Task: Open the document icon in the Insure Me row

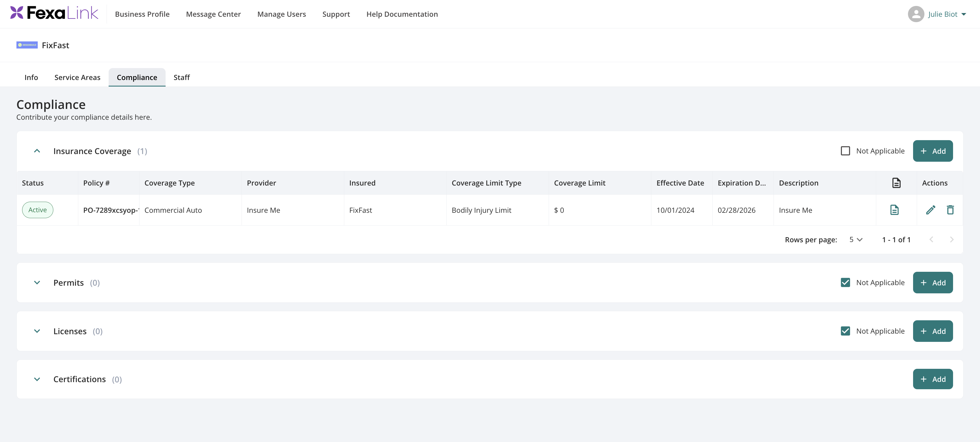Action: coord(894,210)
